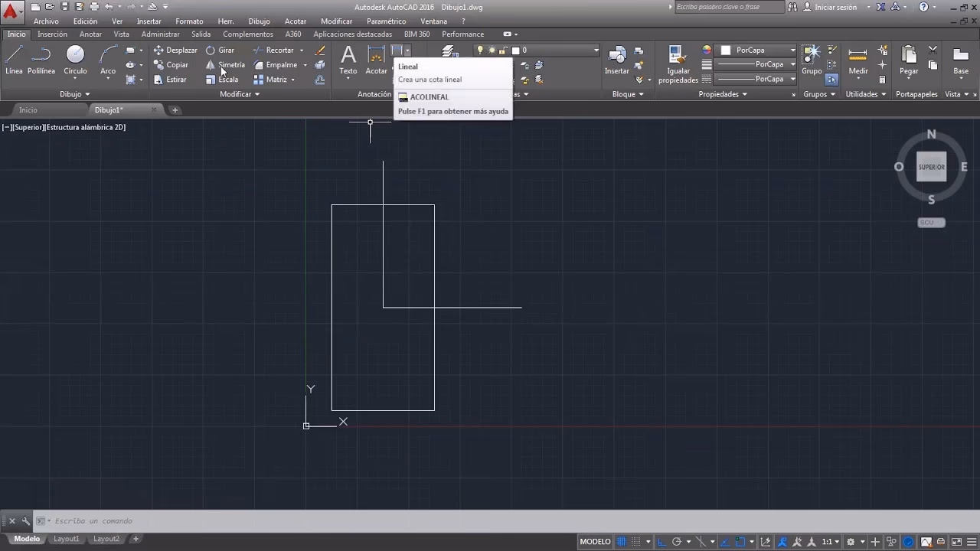Click the Empalme (fillet) tool
980x551 pixels.
pyautogui.click(x=276, y=65)
